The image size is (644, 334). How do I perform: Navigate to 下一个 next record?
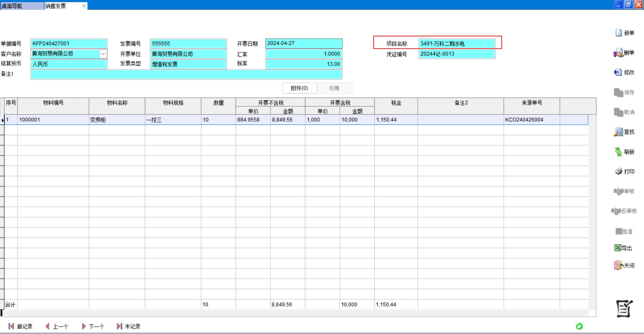[93, 326]
